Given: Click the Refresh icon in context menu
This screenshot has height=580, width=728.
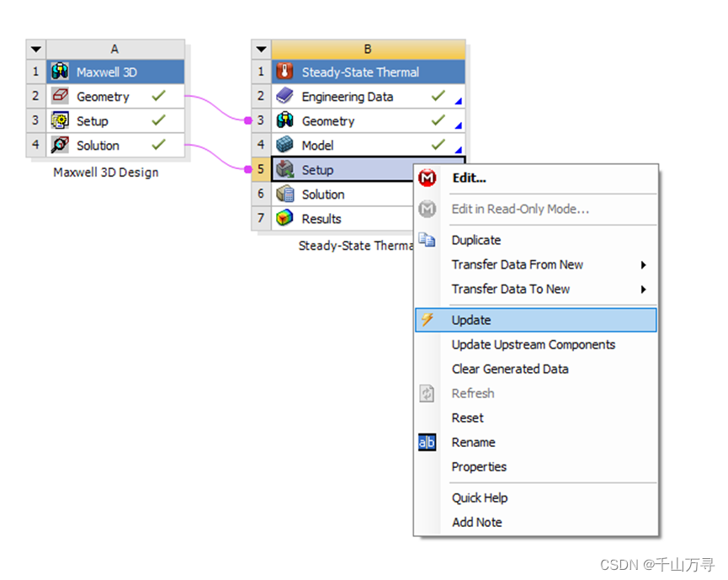Looking at the screenshot, I should [428, 393].
